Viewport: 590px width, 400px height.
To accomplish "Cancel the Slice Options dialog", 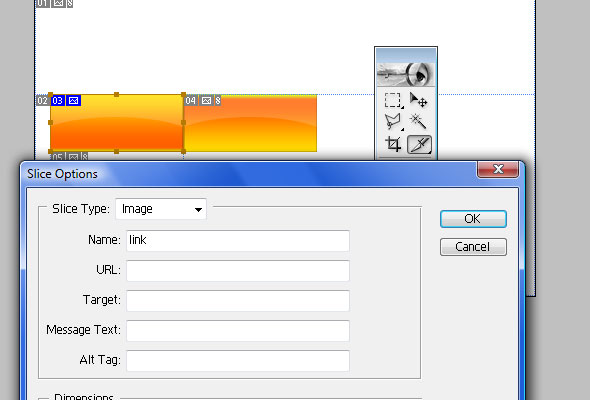I will click(x=473, y=247).
